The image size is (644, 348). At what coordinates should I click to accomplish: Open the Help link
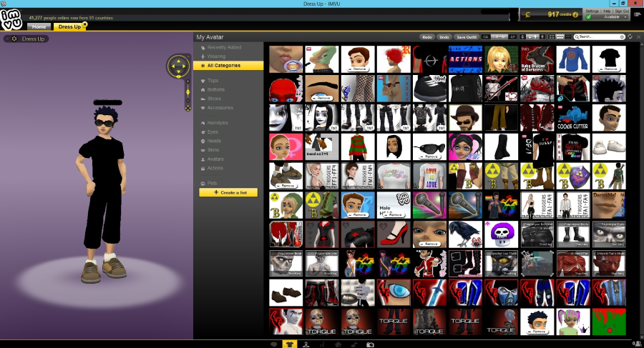point(607,11)
